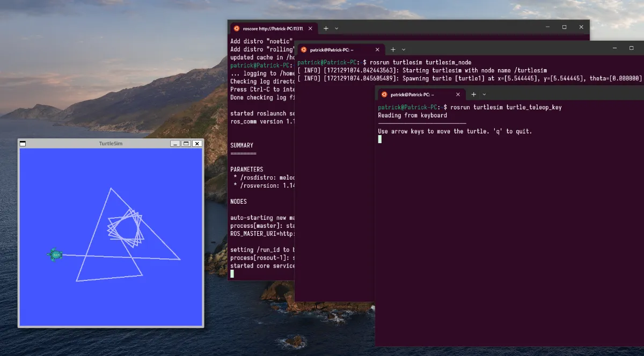The height and width of the screenshot is (356, 644).
Task: Expand the profile dropdown in the turtle_teleop_key terminal
Action: [484, 94]
